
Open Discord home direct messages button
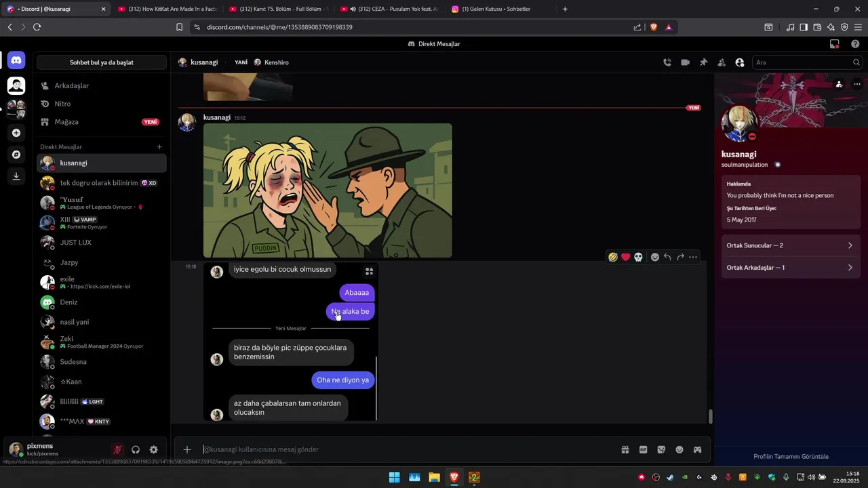[x=16, y=60]
